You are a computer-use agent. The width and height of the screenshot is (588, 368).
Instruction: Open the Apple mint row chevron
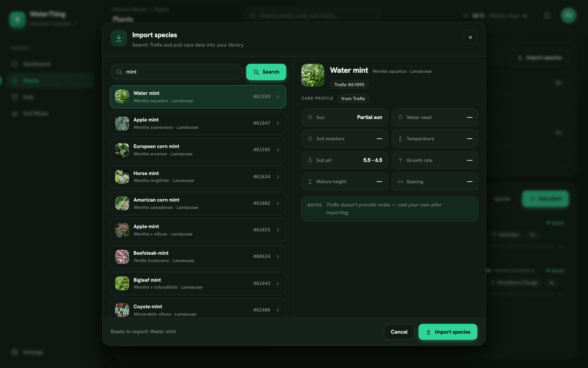coord(278,123)
